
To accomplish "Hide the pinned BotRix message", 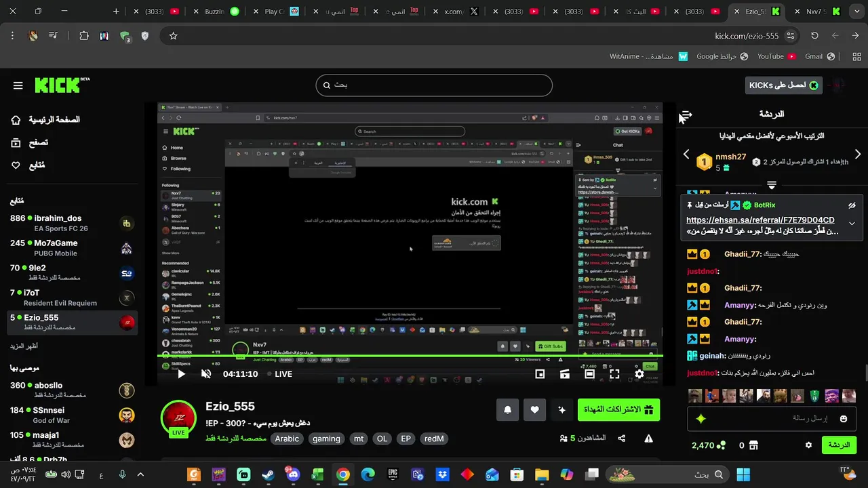I will (x=852, y=205).
